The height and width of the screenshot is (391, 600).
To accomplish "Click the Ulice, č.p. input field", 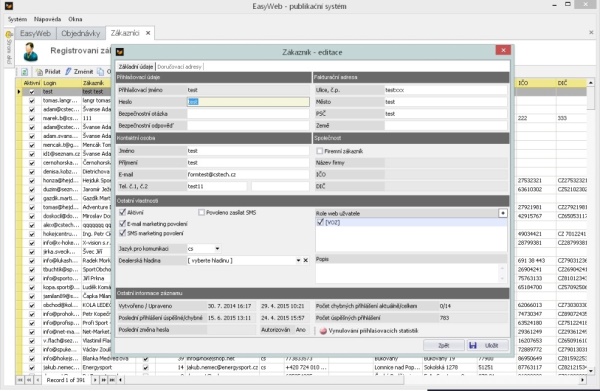I will tap(446, 90).
